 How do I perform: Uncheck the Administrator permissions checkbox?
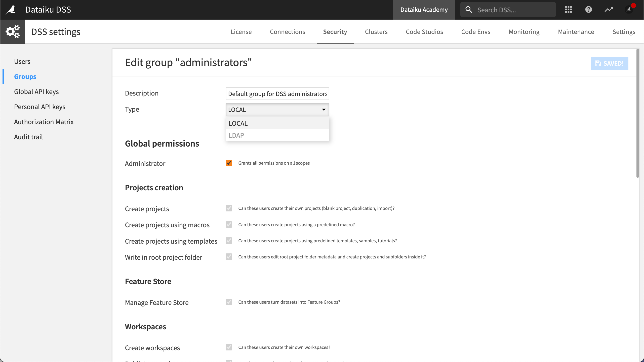(228, 163)
